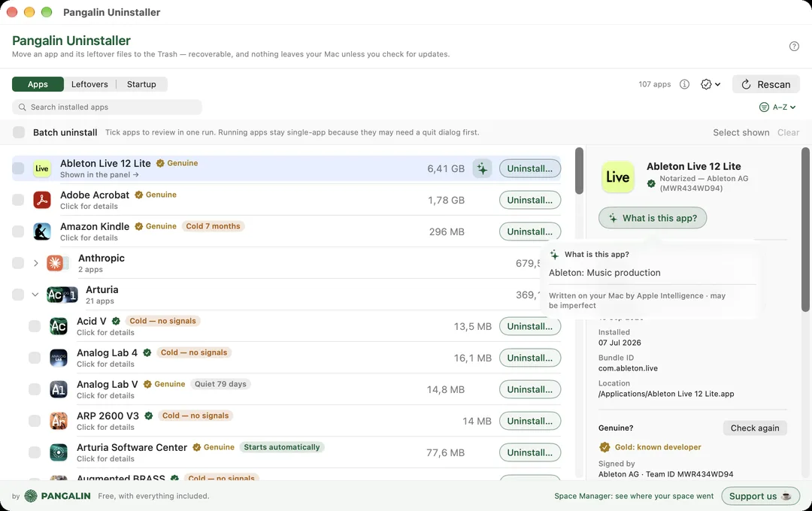Uninstall Adobe Acrobat
The height and width of the screenshot is (511, 812).
[530, 201]
